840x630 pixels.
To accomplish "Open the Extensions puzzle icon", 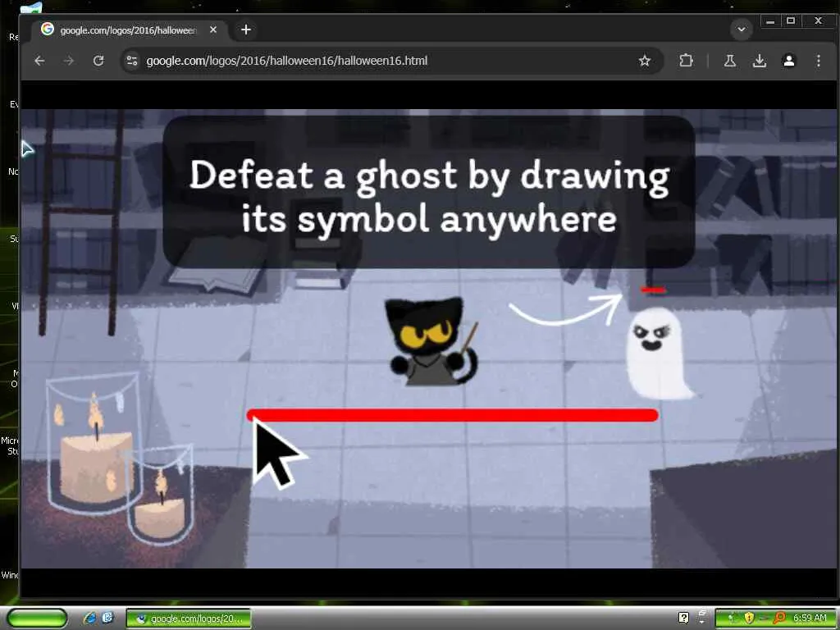I will [x=687, y=61].
